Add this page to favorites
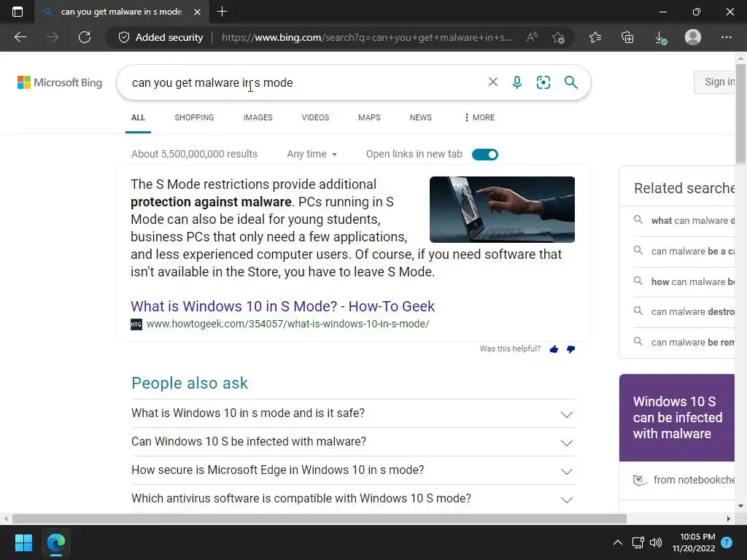The height and width of the screenshot is (560, 747). click(x=558, y=37)
